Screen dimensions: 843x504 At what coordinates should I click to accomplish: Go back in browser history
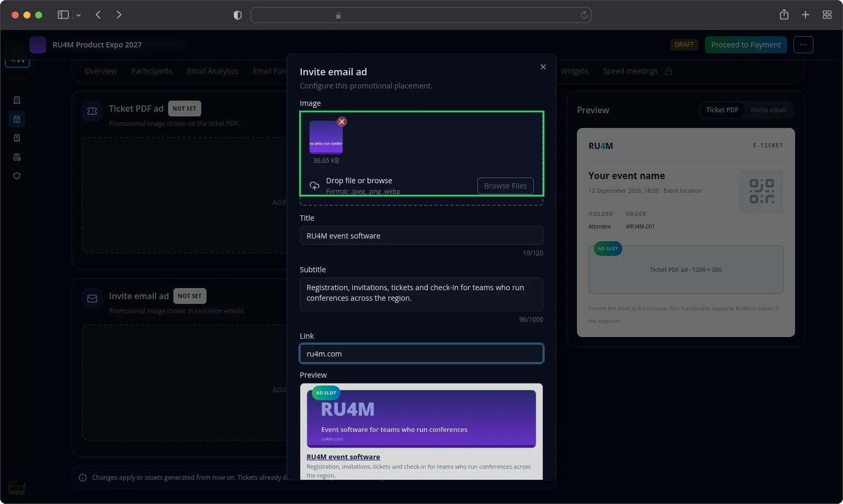(98, 15)
